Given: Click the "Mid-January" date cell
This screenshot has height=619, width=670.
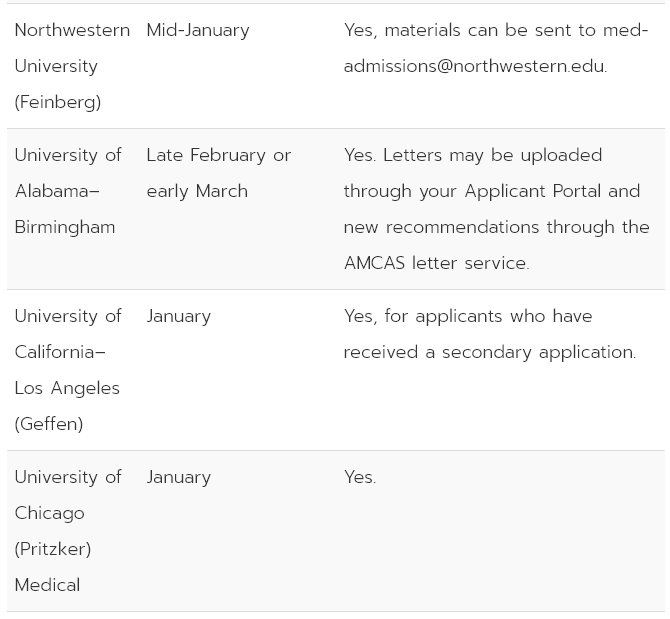Looking at the screenshot, I should (x=198, y=30).
